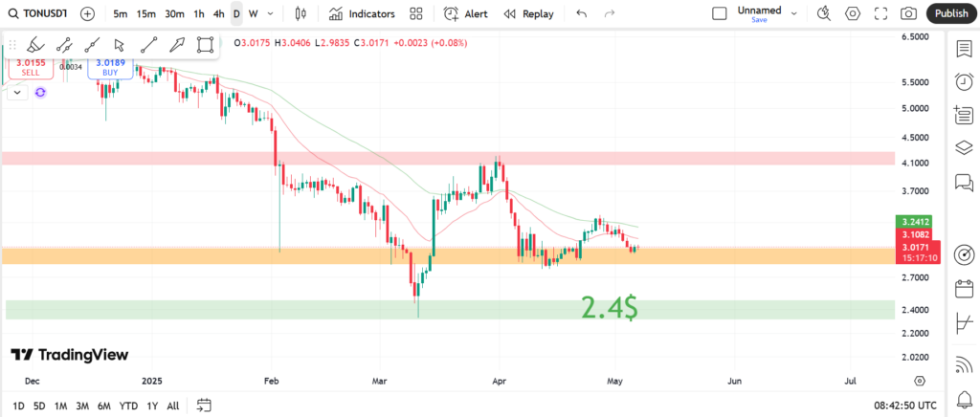Select the trend line drawing tool
This screenshot has height=417, width=980.
pos(148,45)
